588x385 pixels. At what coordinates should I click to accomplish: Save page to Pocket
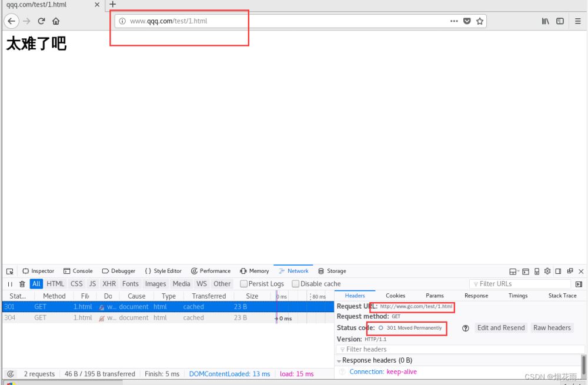click(467, 21)
